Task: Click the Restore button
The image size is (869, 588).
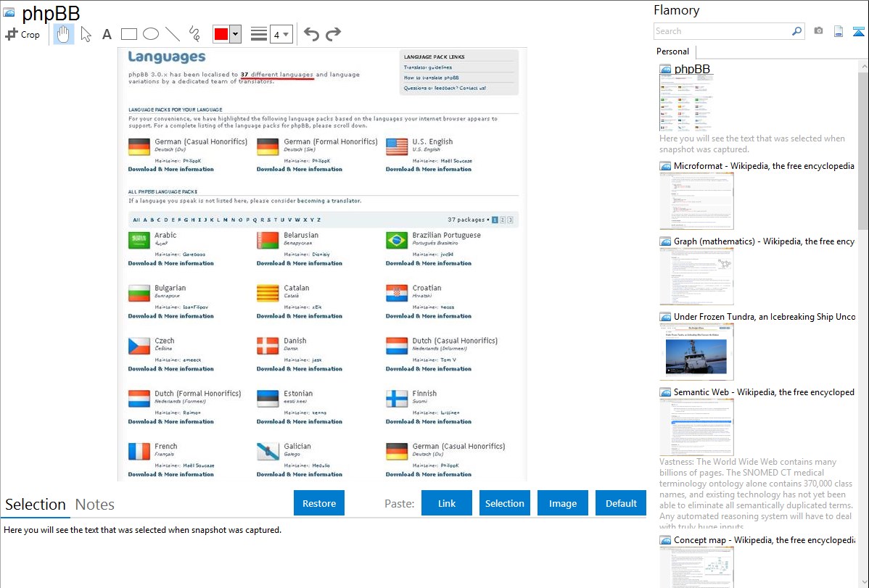Action: tap(319, 503)
